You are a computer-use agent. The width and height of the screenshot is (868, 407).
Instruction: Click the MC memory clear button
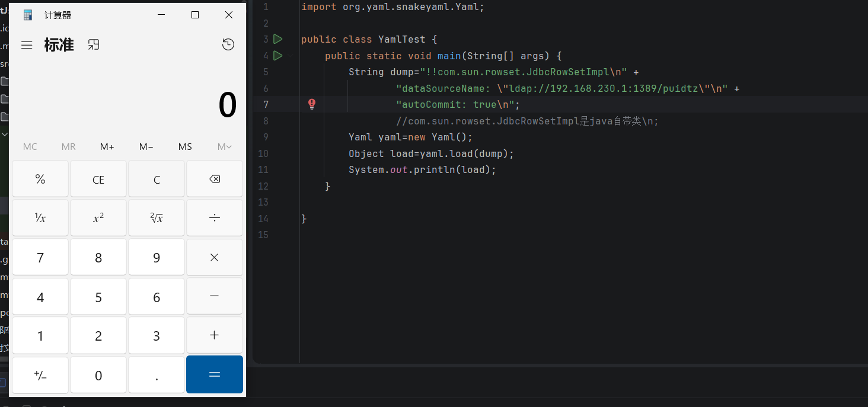click(30, 146)
